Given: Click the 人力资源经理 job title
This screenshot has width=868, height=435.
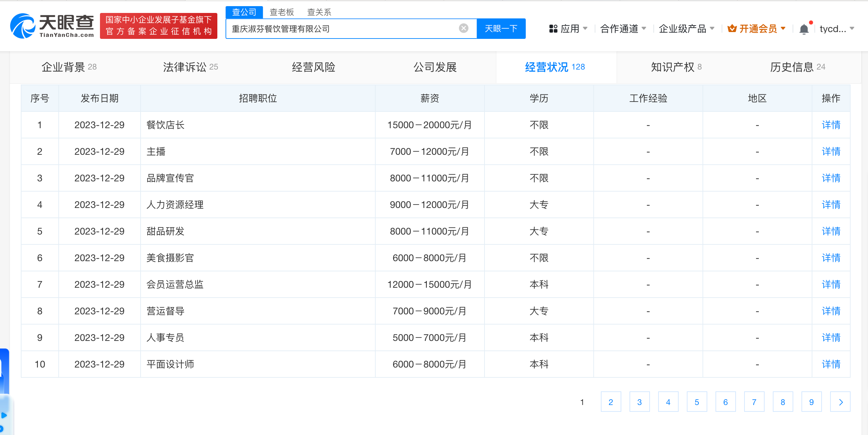Looking at the screenshot, I should pyautogui.click(x=175, y=205).
